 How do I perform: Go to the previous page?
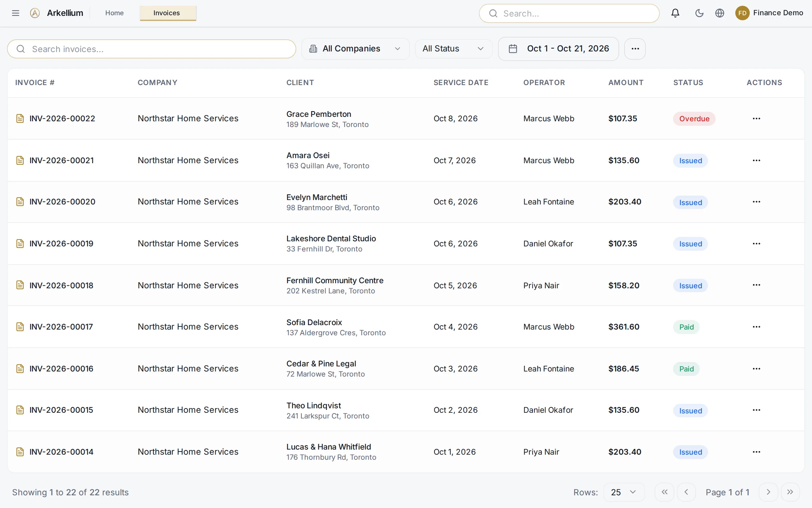[x=686, y=492]
